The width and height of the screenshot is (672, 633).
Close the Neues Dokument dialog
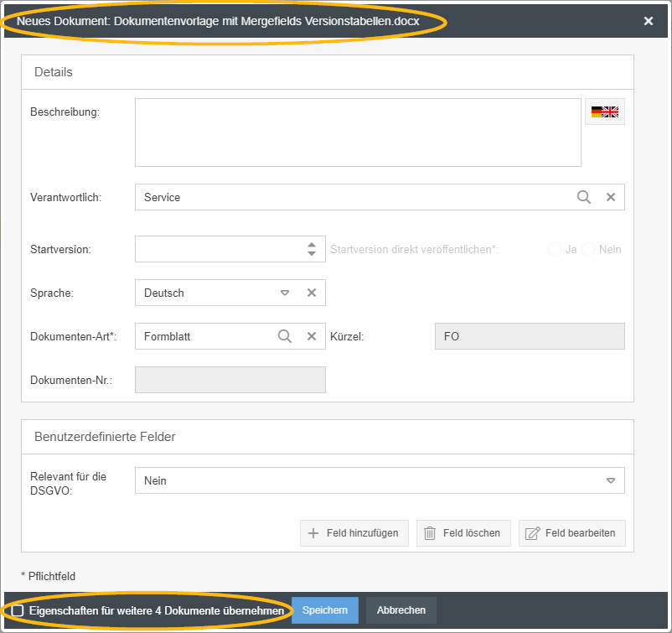[649, 21]
